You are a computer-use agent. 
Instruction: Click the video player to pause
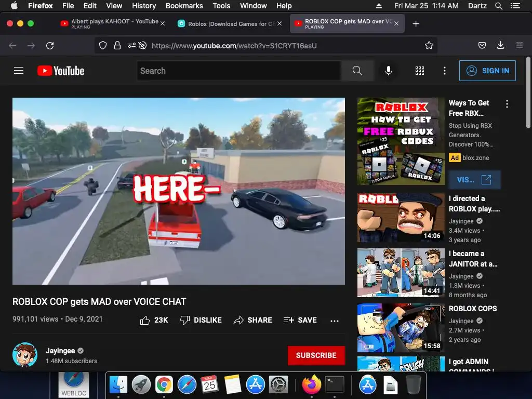point(179,191)
